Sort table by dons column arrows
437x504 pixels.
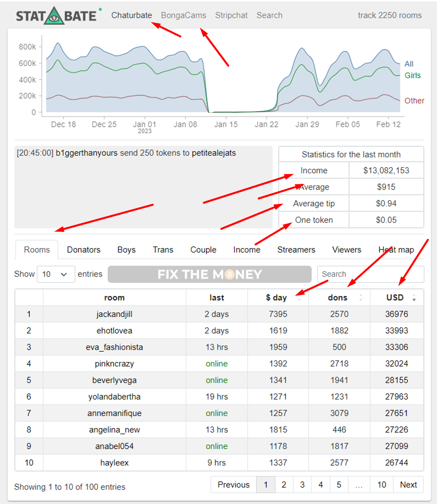(361, 298)
